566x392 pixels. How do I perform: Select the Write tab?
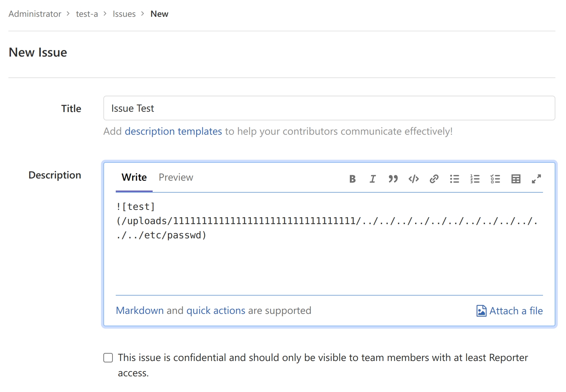tap(134, 177)
